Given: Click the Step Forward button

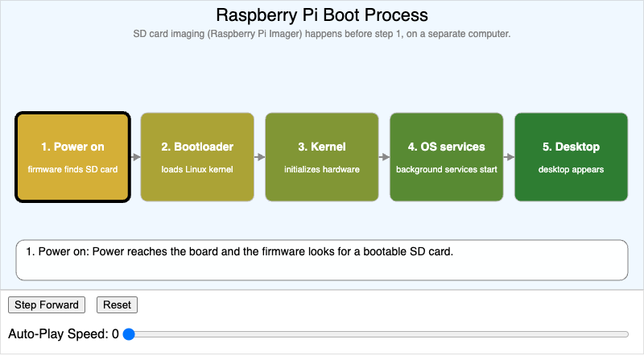Looking at the screenshot, I should [x=47, y=305].
